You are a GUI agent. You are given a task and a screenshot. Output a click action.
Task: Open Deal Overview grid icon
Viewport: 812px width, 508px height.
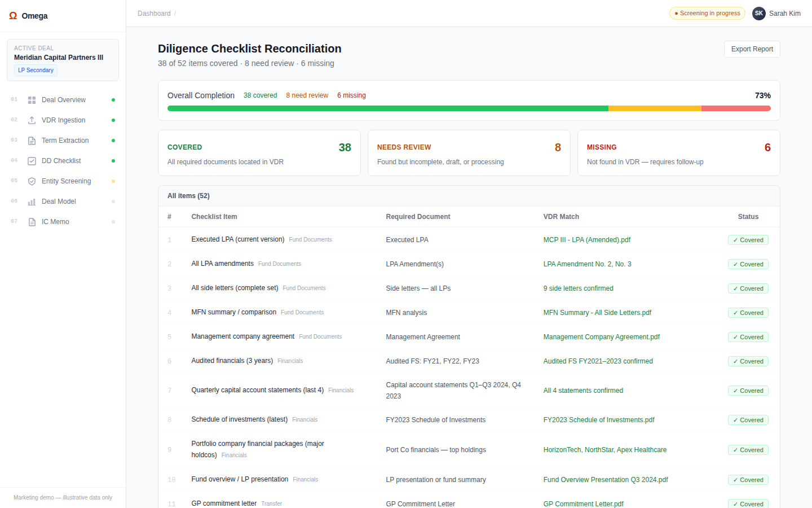click(32, 100)
